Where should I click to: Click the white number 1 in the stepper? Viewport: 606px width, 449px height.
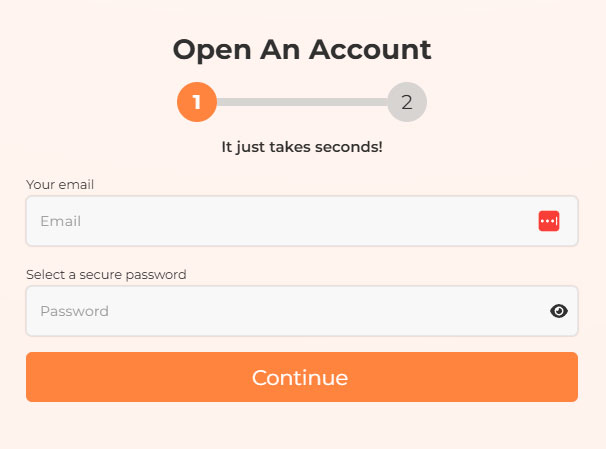[x=197, y=102]
